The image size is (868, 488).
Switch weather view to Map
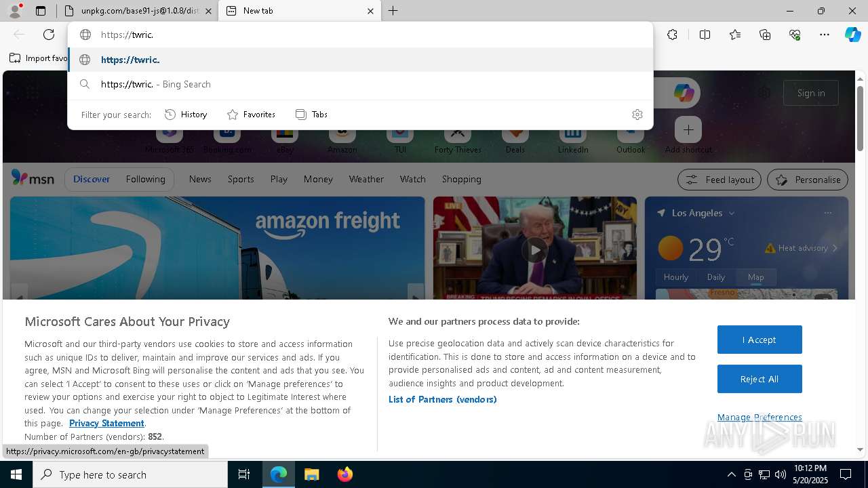[756, 277]
